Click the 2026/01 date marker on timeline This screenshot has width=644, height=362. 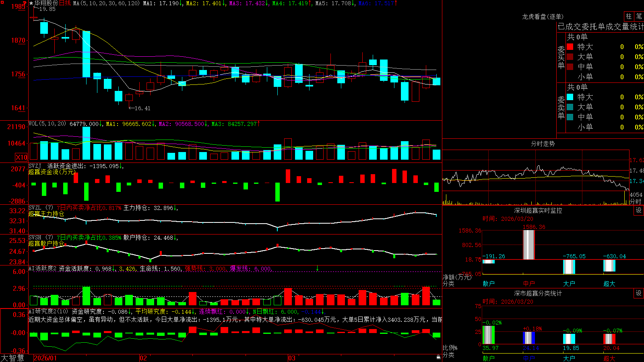point(45,358)
